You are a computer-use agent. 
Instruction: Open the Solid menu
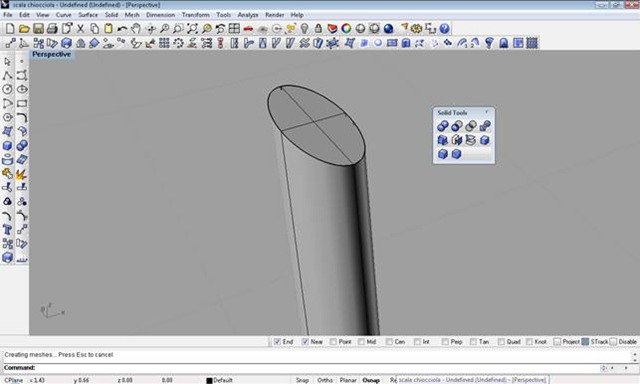point(111,15)
